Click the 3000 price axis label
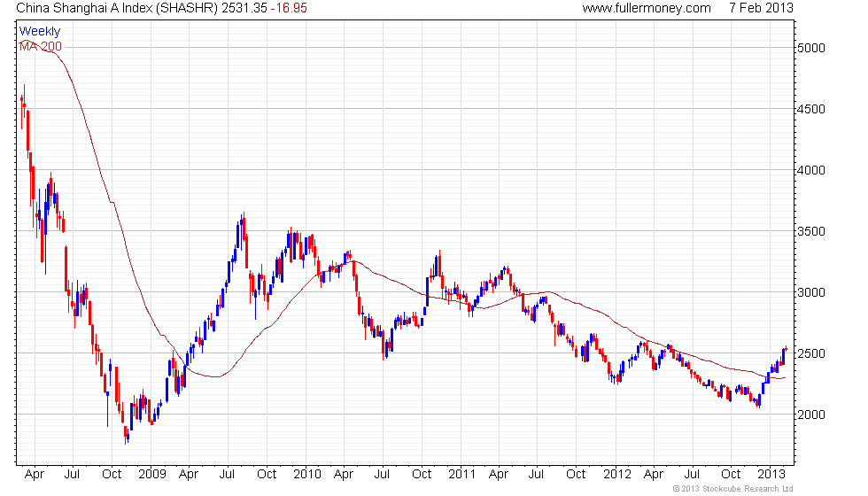Screen dimensions: 868x496 (x=811, y=292)
